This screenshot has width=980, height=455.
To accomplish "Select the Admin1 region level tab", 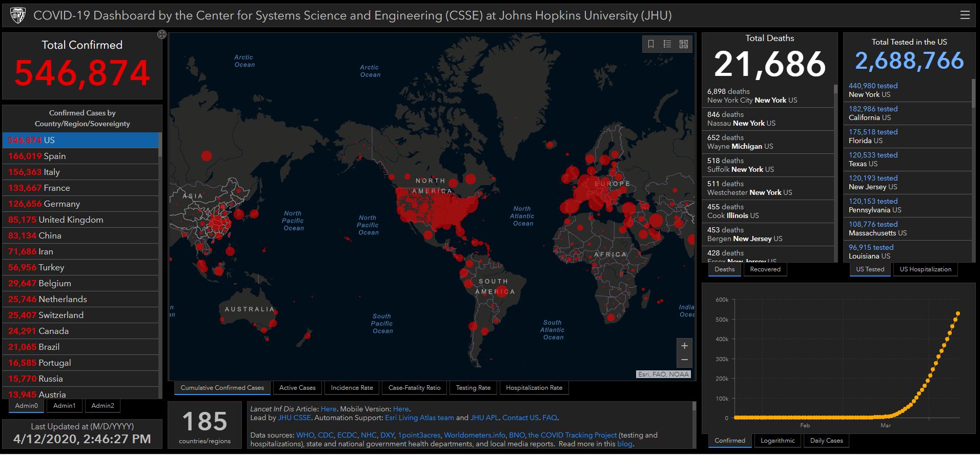I will coord(64,406).
